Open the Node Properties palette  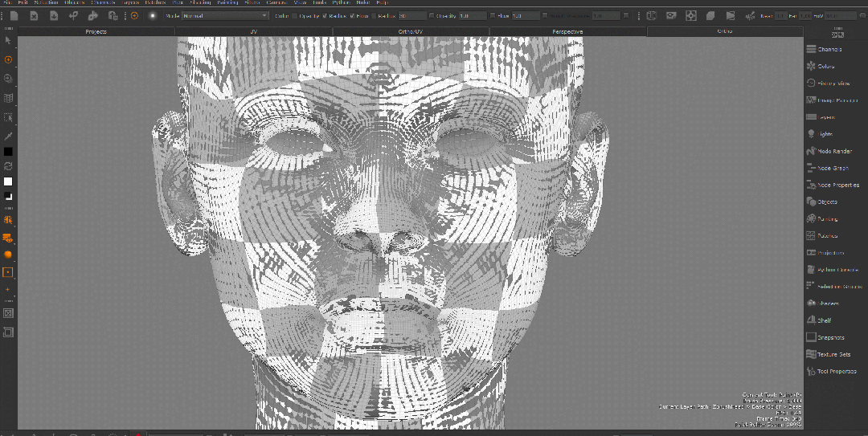click(833, 185)
